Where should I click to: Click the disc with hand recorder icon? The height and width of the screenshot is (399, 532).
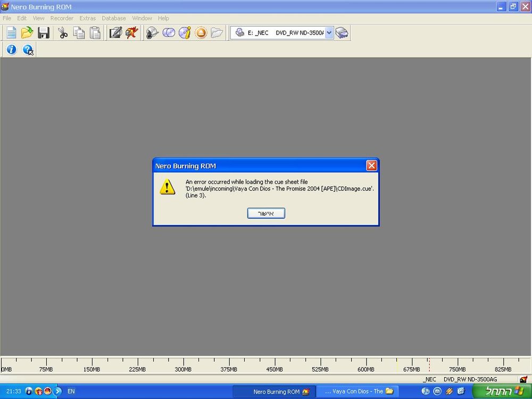coord(152,33)
